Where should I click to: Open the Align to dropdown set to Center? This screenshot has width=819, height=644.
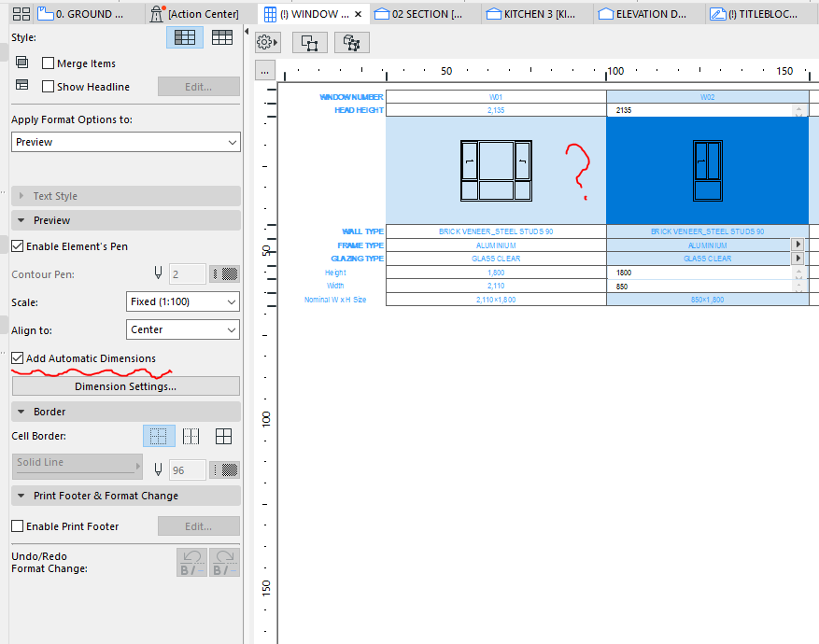pyautogui.click(x=182, y=329)
